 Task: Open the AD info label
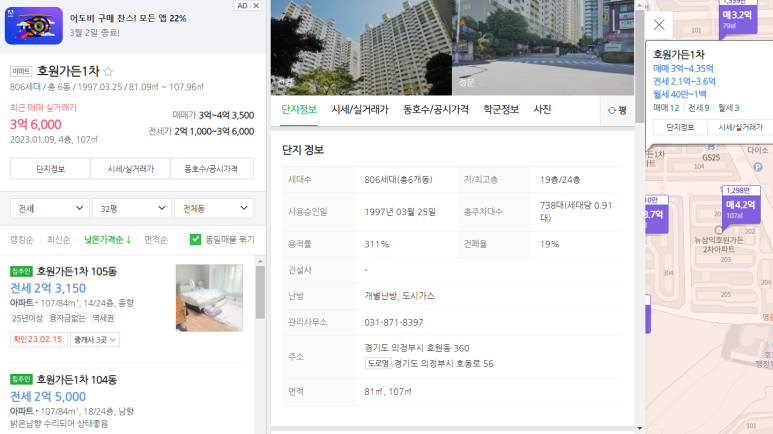tap(242, 6)
